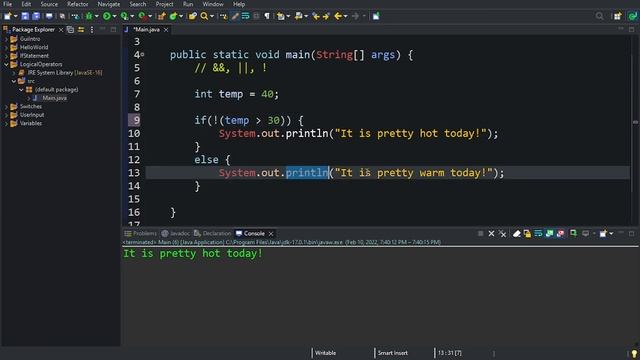
Task: Select the HelloWorld project
Action: (34, 47)
